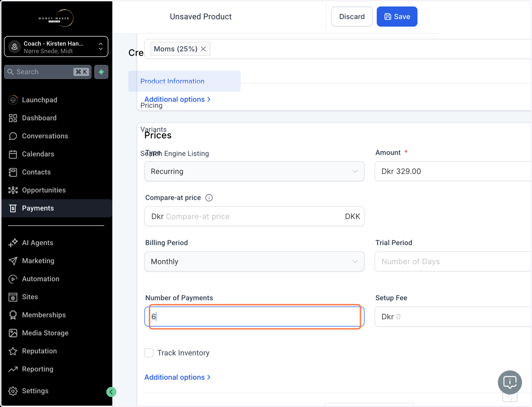Select the Payments icon in sidebar
The image size is (532, 407).
[13, 208]
